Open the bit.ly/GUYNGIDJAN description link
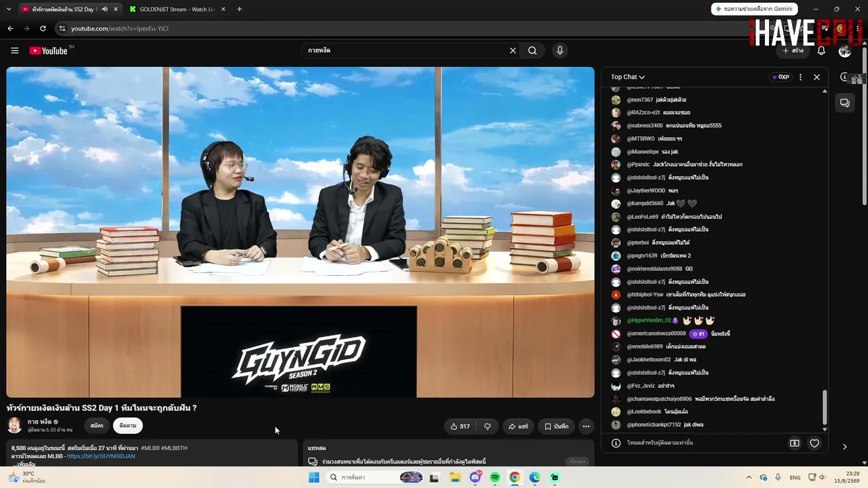 (x=101, y=456)
